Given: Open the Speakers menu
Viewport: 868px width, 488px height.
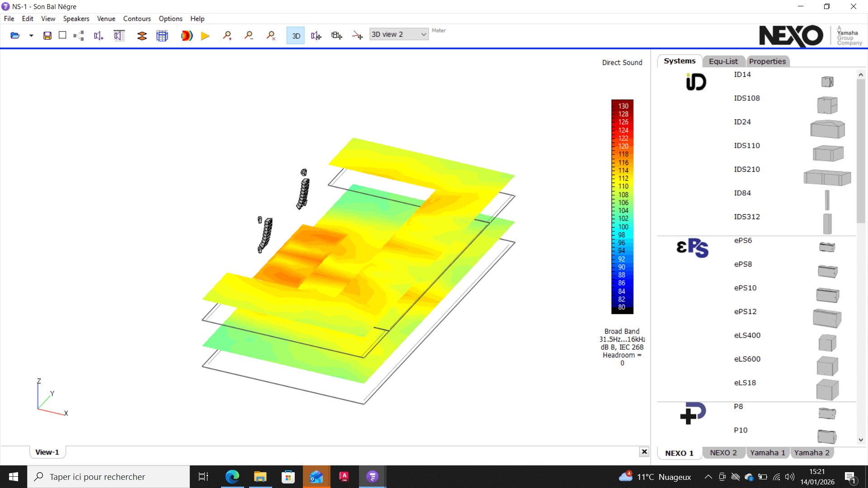Looking at the screenshot, I should 76,19.
